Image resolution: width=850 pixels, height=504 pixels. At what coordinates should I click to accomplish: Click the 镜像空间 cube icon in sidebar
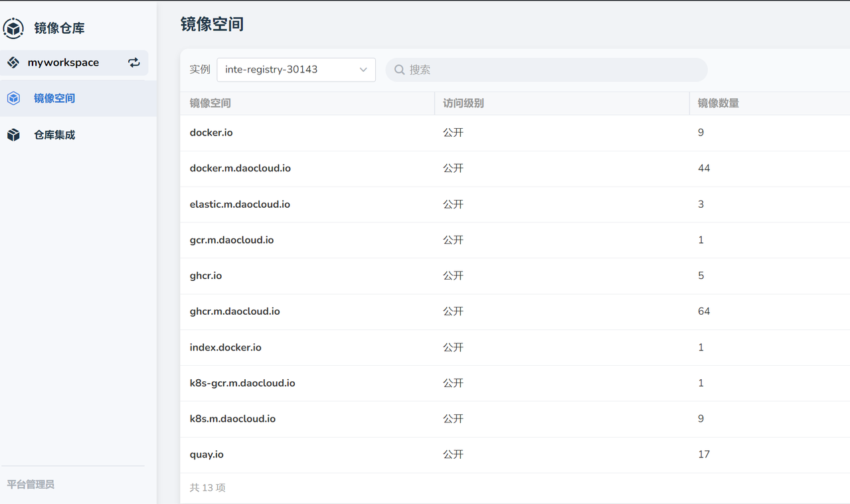click(13, 98)
